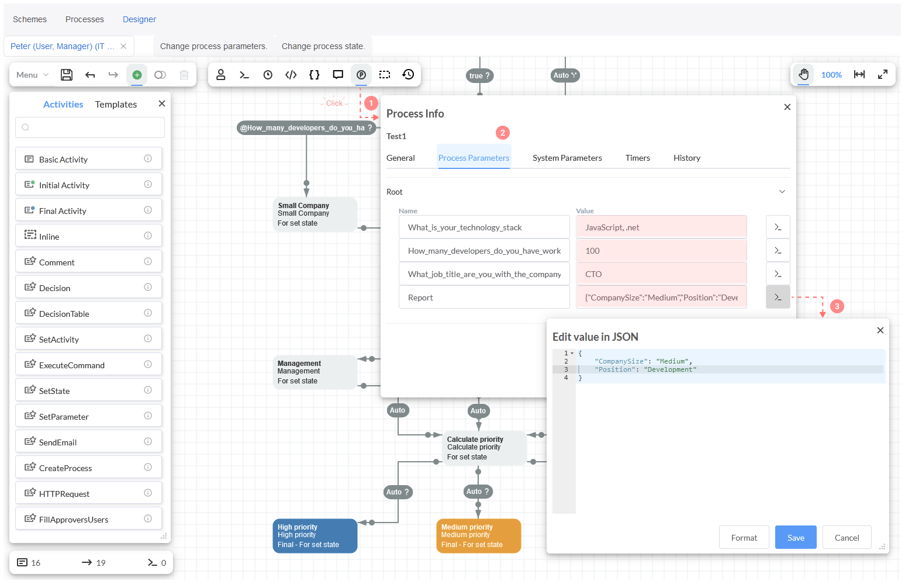Show info for FillApproversUsers
Screen dimensions: 905x588
[148, 519]
